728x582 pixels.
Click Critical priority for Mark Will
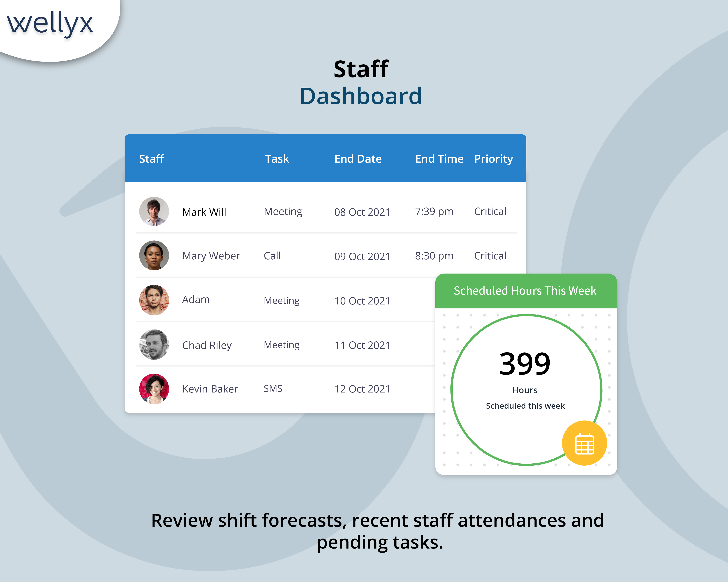click(490, 212)
